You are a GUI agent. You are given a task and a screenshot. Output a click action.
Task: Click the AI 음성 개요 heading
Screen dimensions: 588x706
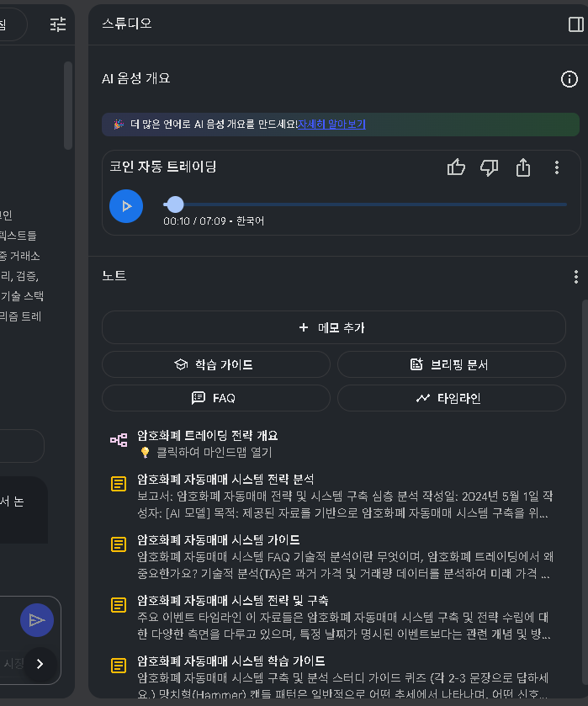[x=136, y=79]
